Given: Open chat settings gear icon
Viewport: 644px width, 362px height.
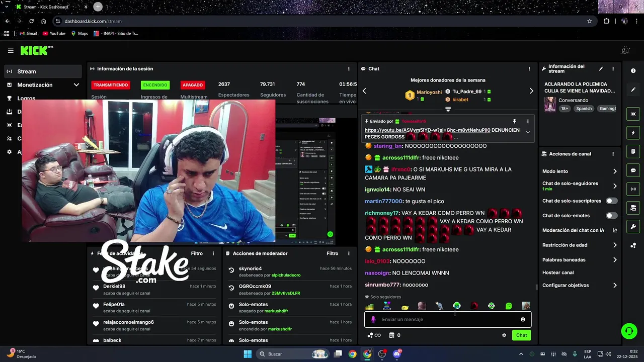Looking at the screenshot, I should tap(504, 335).
